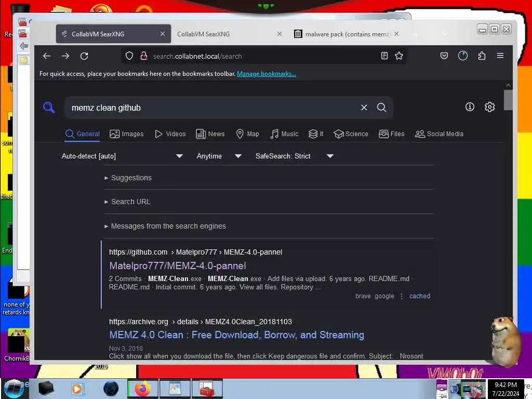
Task: Open the Windows Start button
Action: click(14, 389)
